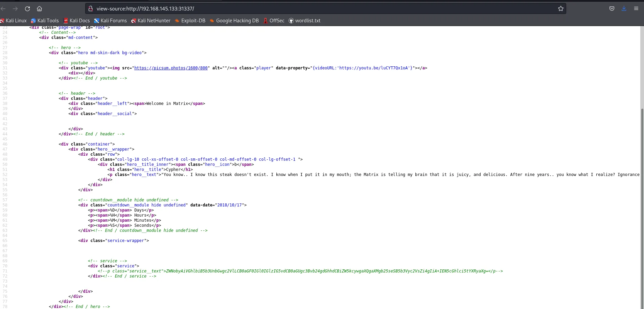Viewport: 644px width, 309px height.
Task: Click the browser Back arrow
Action: [3, 8]
